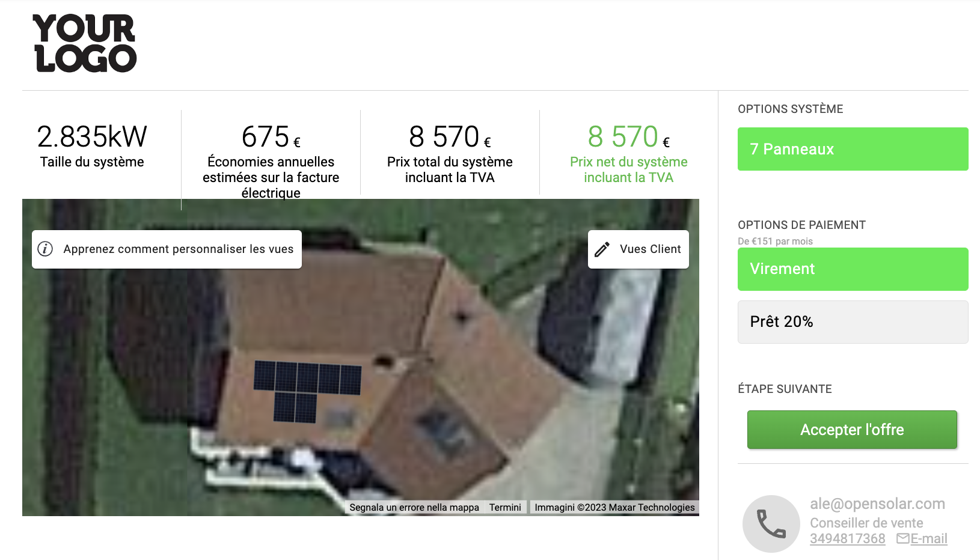
Task: Click the YOUR LOGO image
Action: point(85,43)
